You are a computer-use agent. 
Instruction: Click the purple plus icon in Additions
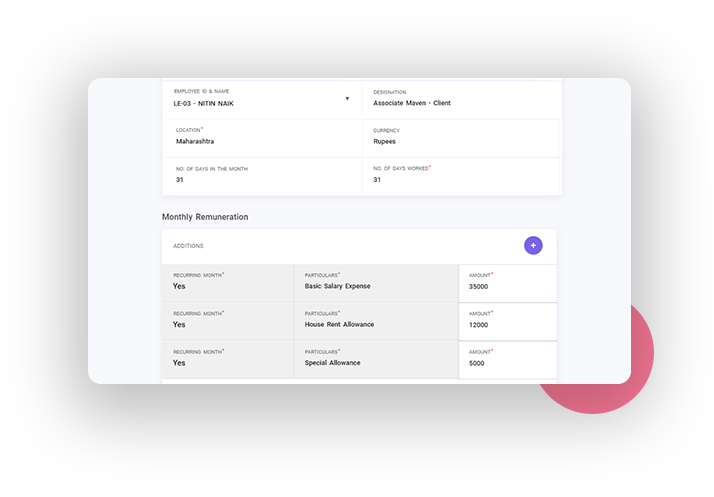pyautogui.click(x=533, y=245)
